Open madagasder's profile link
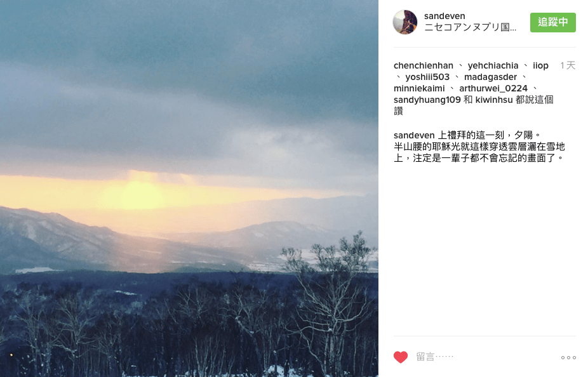The image size is (588, 377). click(x=490, y=77)
